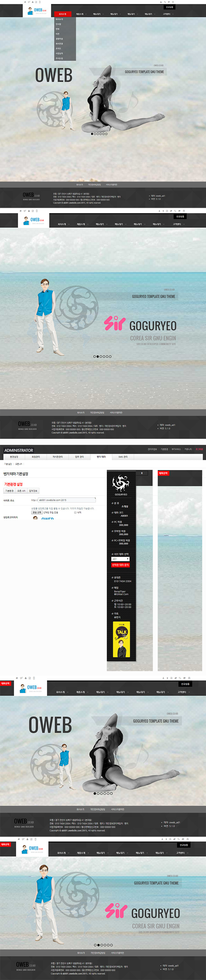The height and width of the screenshot is (980, 206).
Task: Select 비전 in the open submenu
Action: pyautogui.click(x=58, y=34)
